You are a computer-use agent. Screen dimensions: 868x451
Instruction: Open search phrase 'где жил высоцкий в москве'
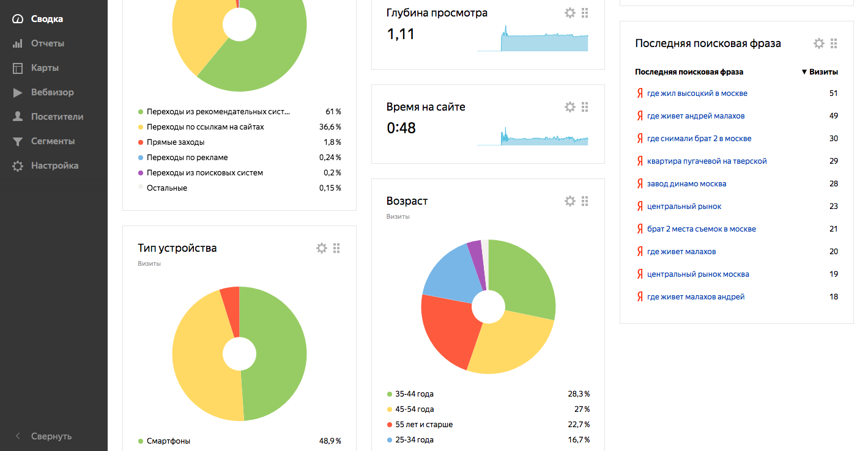click(697, 94)
